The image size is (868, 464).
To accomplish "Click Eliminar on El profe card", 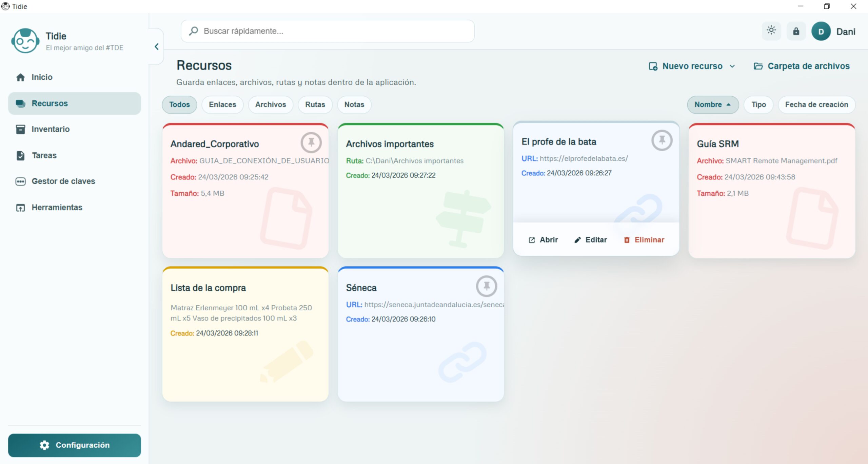I will pos(644,240).
